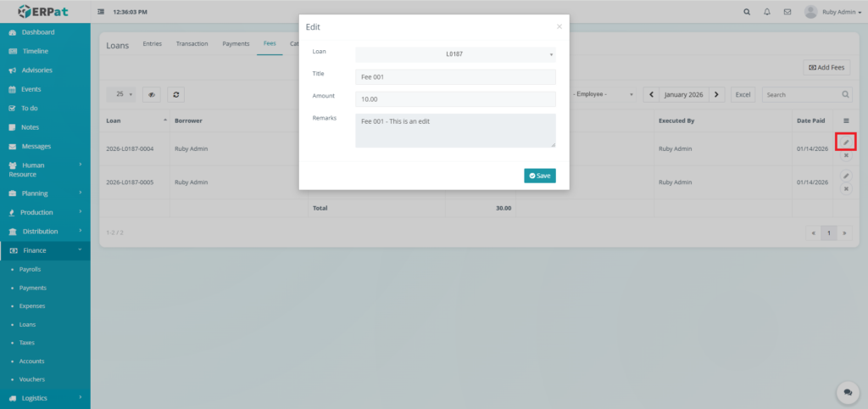This screenshot has height=409, width=868.
Task: Close the Edit dialog with X
Action: (559, 26)
